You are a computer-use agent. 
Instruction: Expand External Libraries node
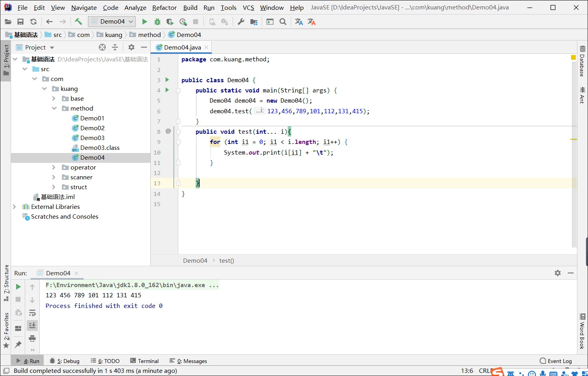pos(14,206)
